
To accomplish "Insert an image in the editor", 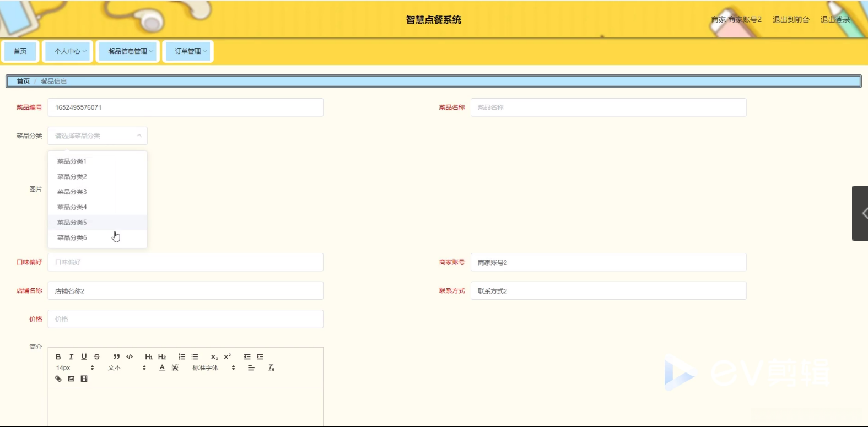I will [x=71, y=379].
